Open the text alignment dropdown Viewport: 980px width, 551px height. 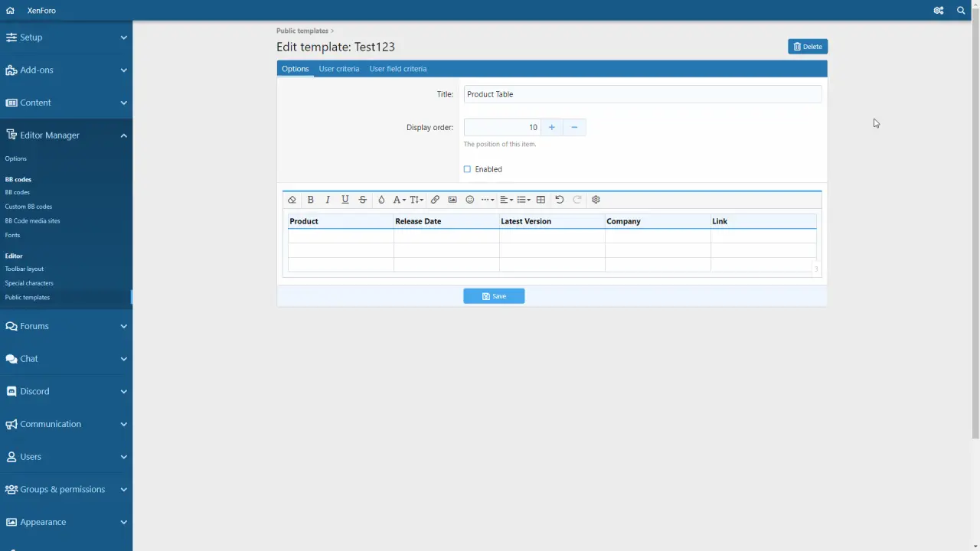(506, 200)
